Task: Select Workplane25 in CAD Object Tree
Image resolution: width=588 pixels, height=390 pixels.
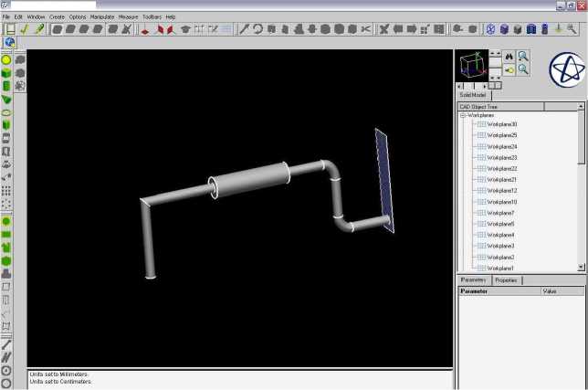Action: pos(502,135)
